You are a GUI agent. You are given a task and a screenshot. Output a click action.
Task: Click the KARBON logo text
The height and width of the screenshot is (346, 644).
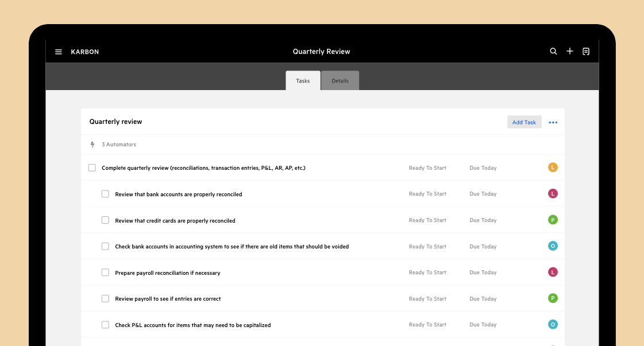(84, 52)
